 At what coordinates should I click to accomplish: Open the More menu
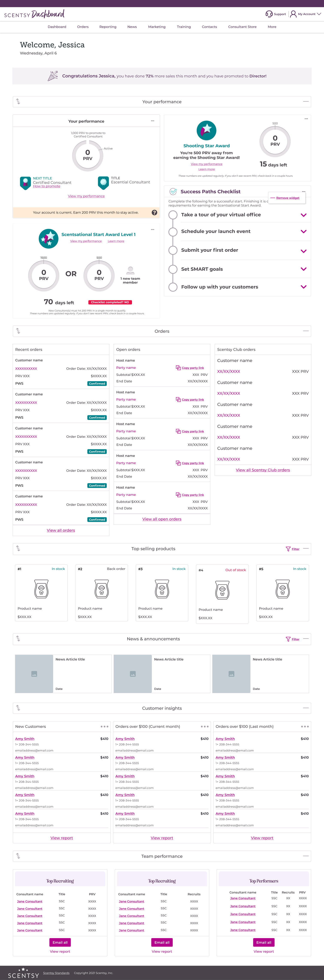point(272,27)
